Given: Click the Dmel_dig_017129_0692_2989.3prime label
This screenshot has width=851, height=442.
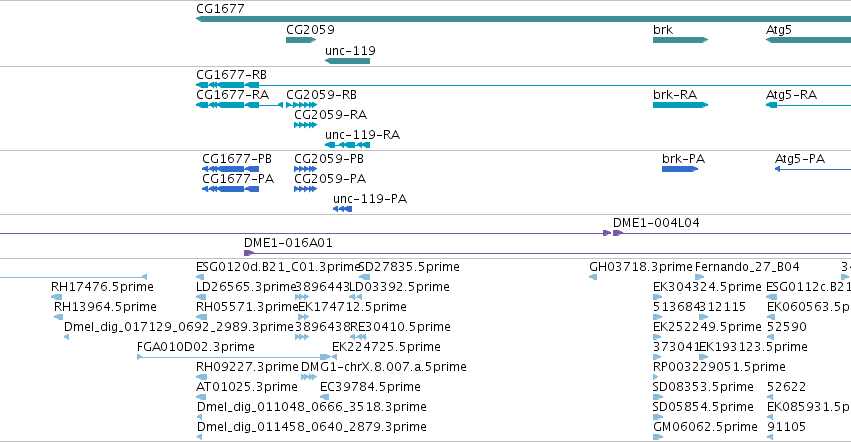Looking at the screenshot, I should pyautogui.click(x=179, y=327).
